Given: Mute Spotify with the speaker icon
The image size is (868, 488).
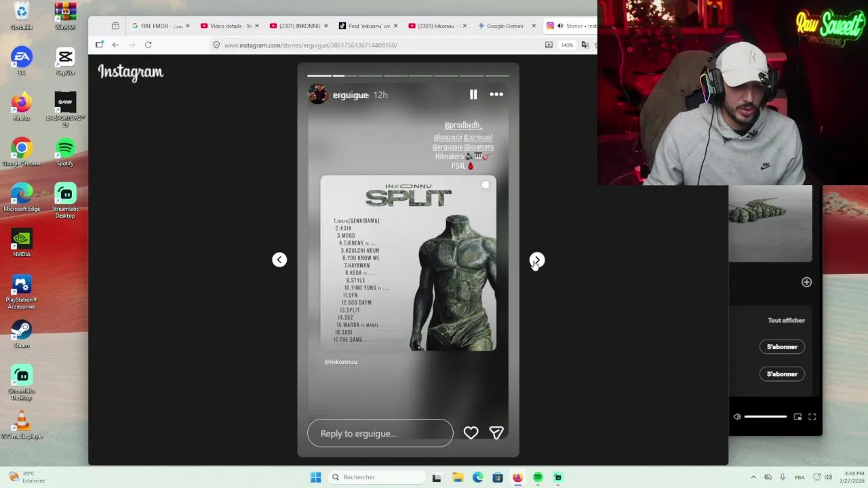Looking at the screenshot, I should click(737, 417).
